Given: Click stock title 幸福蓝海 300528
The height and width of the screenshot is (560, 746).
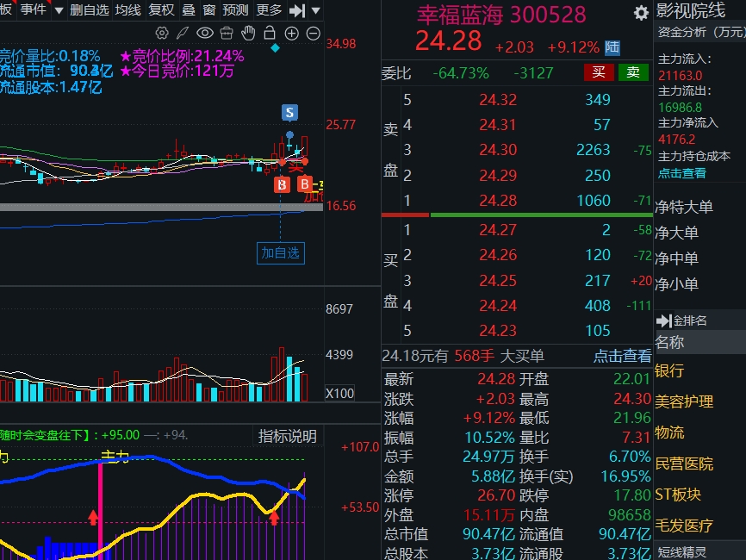Looking at the screenshot, I should tap(501, 15).
